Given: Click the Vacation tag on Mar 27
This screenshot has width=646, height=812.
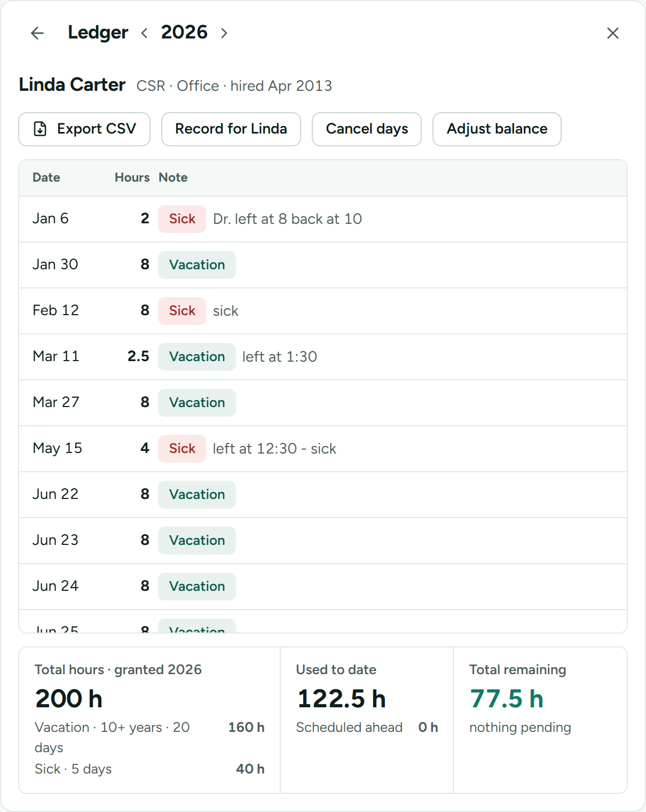Looking at the screenshot, I should pyautogui.click(x=197, y=403).
